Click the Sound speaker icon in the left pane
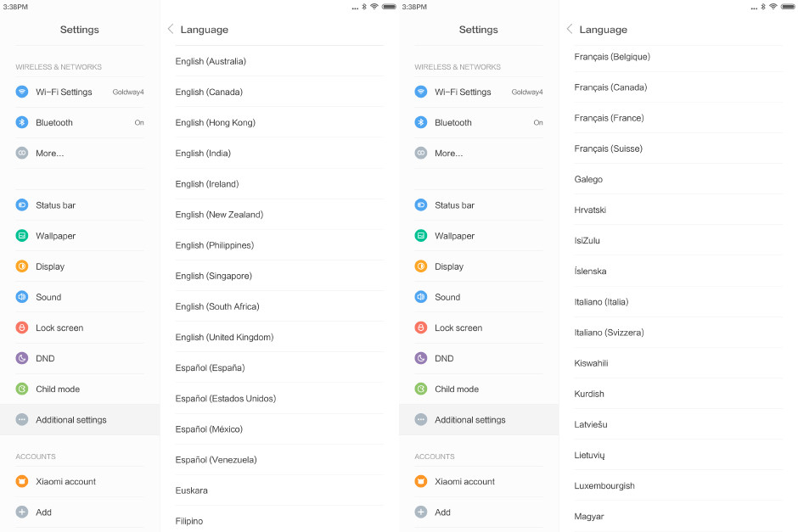This screenshot has height=532, width=798. (x=22, y=297)
